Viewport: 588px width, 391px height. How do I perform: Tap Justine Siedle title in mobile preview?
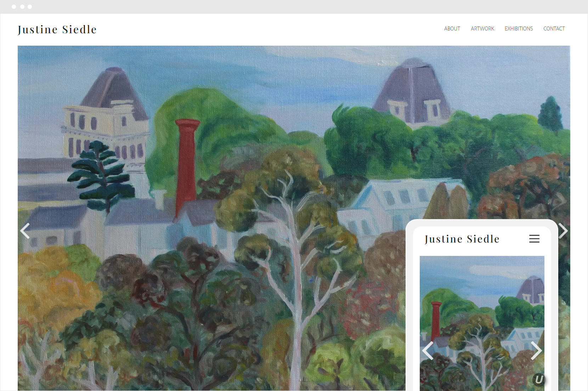(462, 239)
